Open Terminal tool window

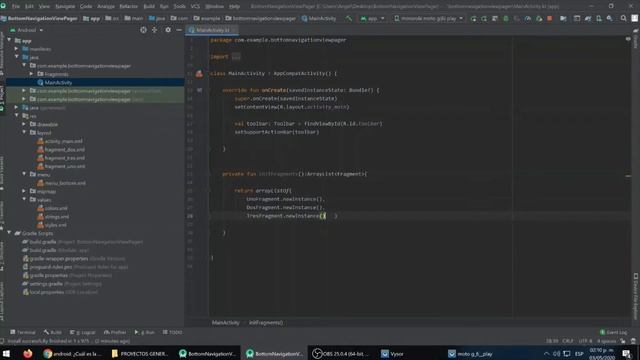point(23,332)
